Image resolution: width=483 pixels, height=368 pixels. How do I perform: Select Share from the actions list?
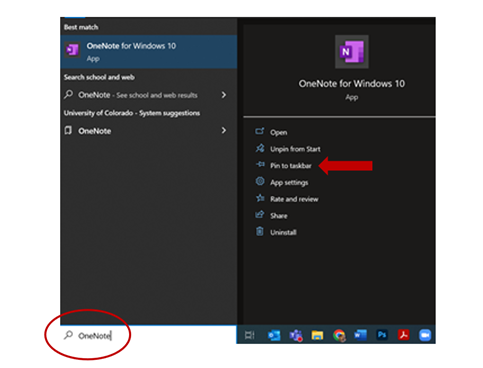pyautogui.click(x=279, y=216)
